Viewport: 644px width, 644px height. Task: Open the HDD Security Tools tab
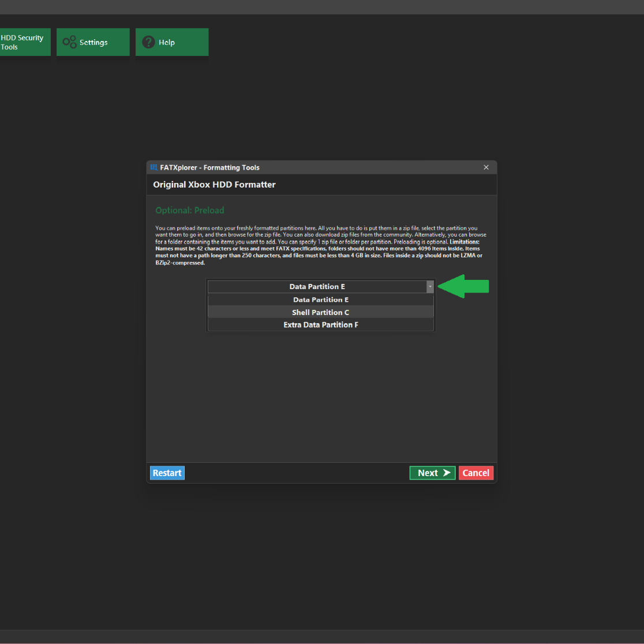click(x=25, y=42)
